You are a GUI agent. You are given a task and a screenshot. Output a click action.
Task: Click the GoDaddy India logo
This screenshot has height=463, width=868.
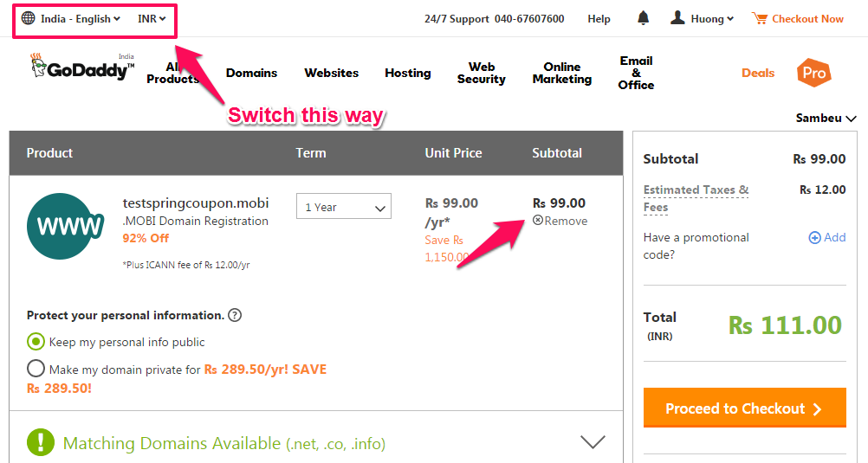[82, 67]
